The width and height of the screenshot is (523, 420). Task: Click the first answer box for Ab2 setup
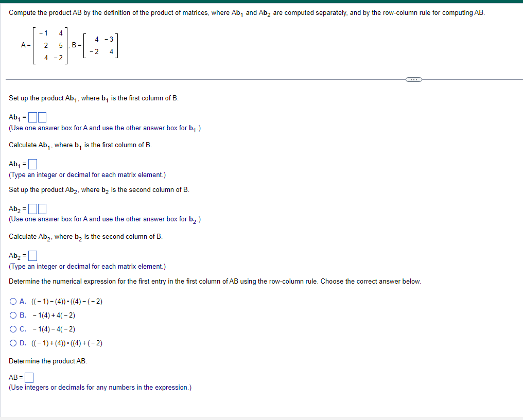point(32,208)
